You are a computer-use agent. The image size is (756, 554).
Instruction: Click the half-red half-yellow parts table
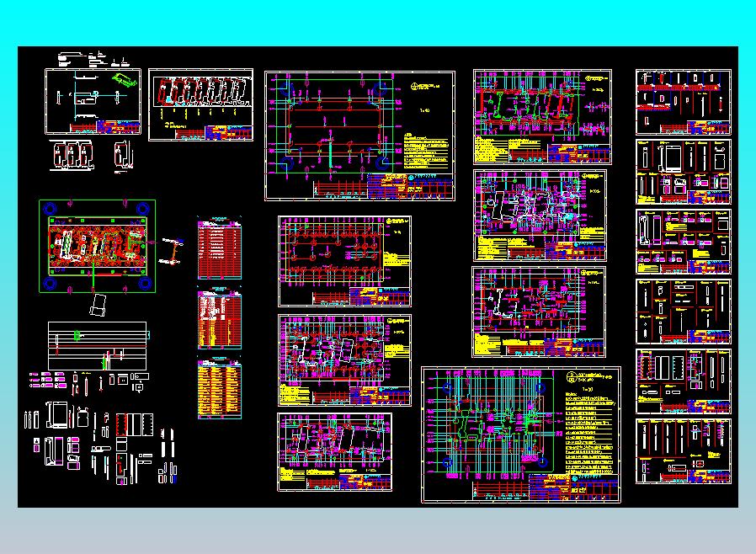click(x=220, y=319)
